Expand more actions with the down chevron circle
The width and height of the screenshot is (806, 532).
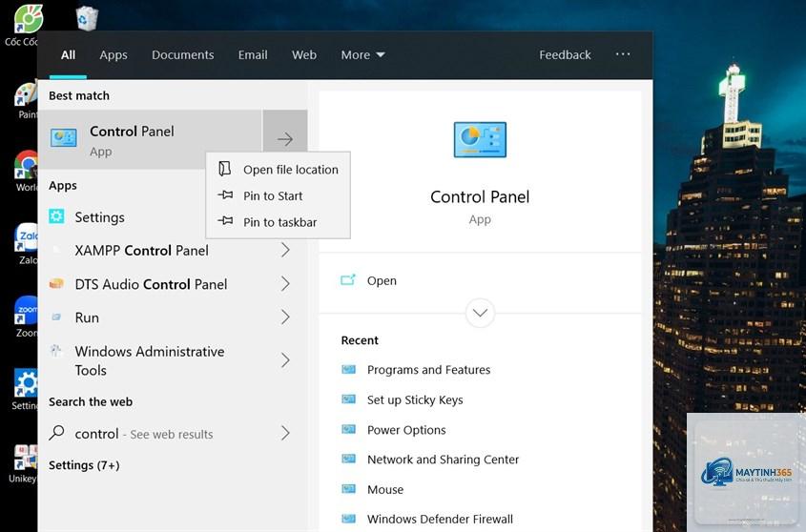click(x=480, y=313)
